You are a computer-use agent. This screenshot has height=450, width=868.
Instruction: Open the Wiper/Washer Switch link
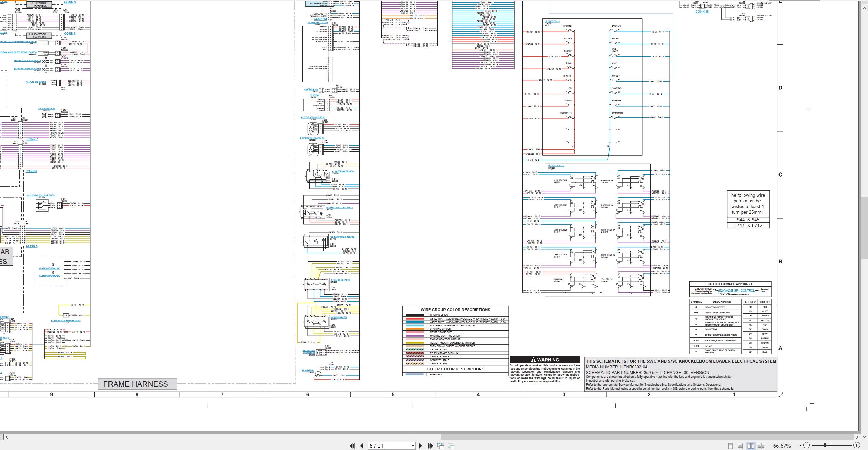coord(343,171)
